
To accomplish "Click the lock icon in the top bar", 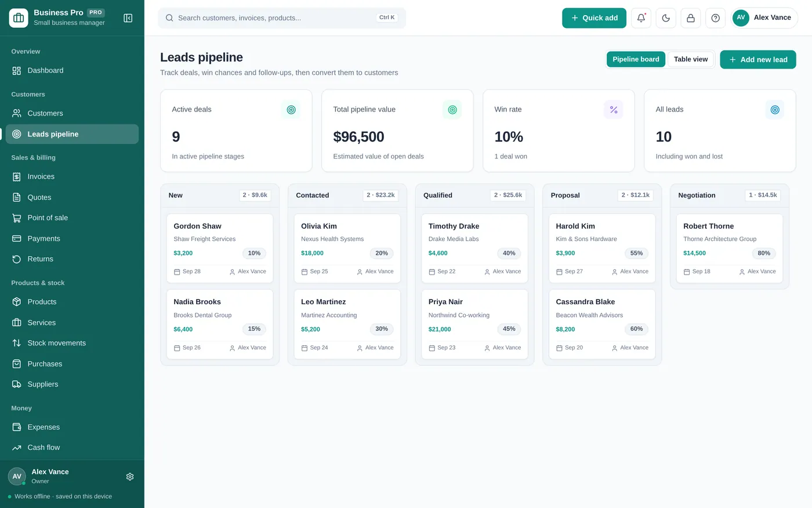I will [x=691, y=18].
